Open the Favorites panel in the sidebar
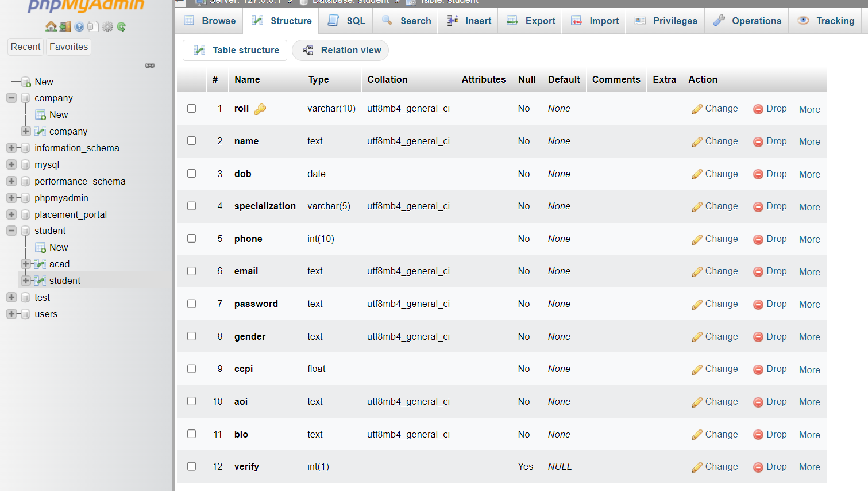 click(x=68, y=47)
